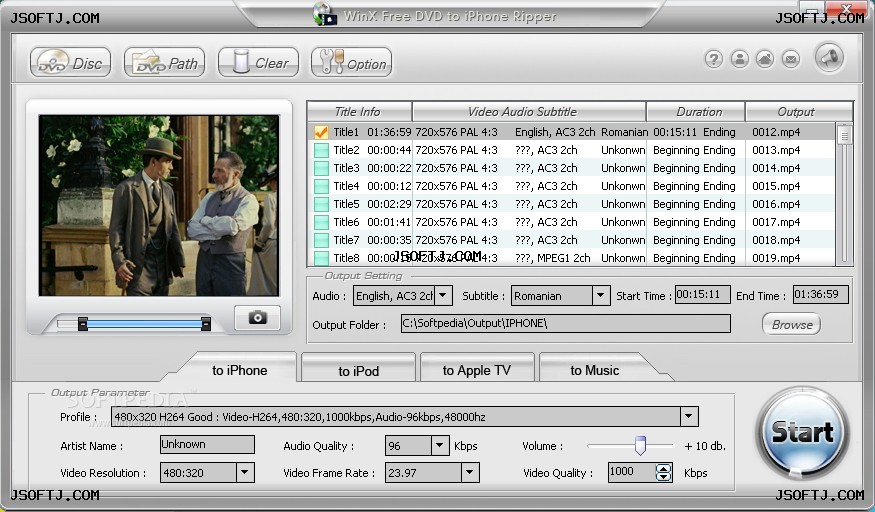Switch to the to iPod tab
The width and height of the screenshot is (875, 512).
(358, 370)
